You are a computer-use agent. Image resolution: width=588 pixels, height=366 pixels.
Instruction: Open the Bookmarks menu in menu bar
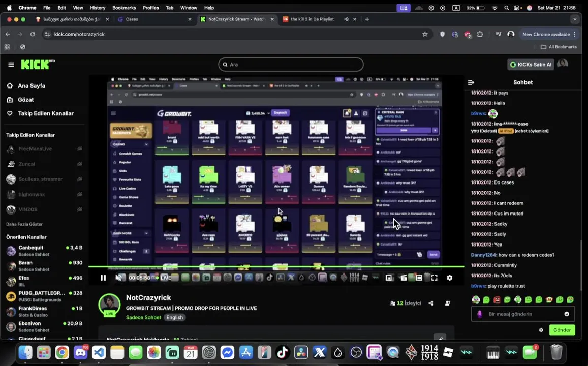point(124,8)
